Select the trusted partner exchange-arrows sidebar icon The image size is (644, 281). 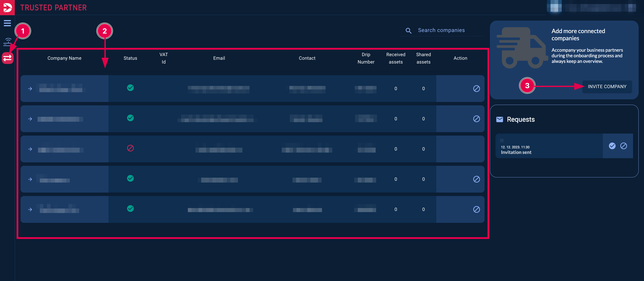(x=7, y=58)
